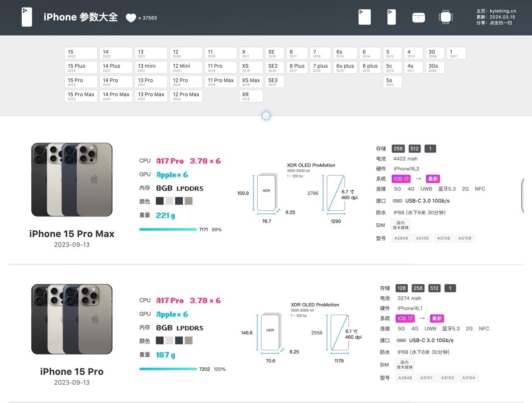Click the iPhone16,1 hardware identifier
This screenshot has width=532, height=403.
tap(410, 308)
